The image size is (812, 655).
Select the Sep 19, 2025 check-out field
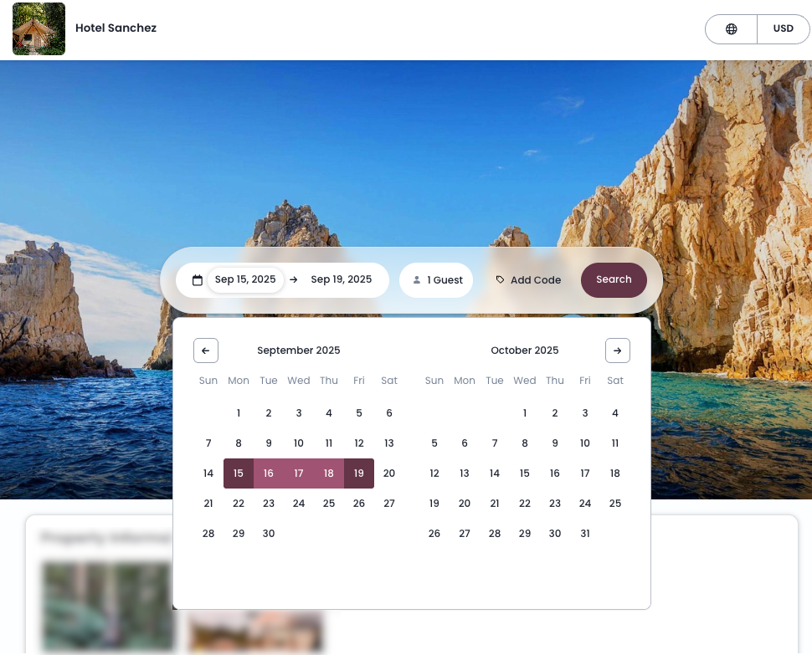tap(341, 279)
